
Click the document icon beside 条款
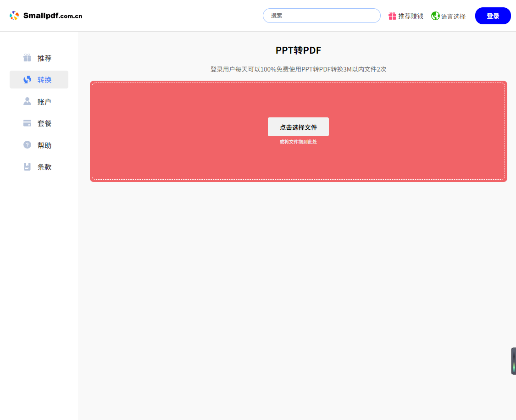click(x=28, y=167)
